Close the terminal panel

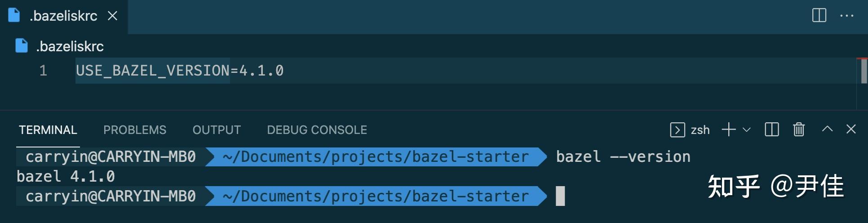[x=851, y=129]
